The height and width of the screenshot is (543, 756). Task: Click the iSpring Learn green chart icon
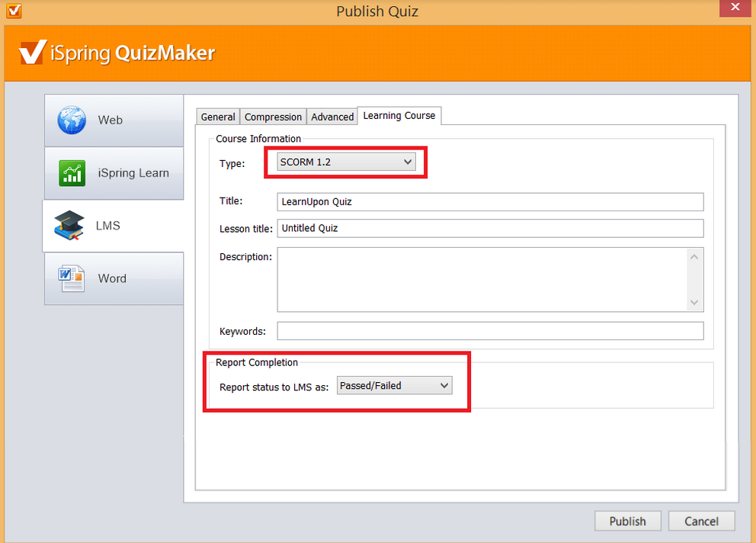coord(72,173)
